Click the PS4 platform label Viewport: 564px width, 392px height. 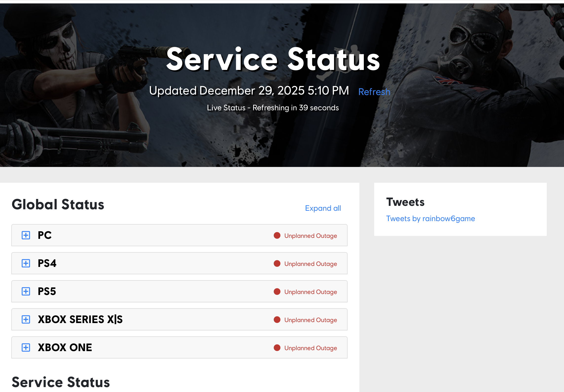click(x=47, y=263)
